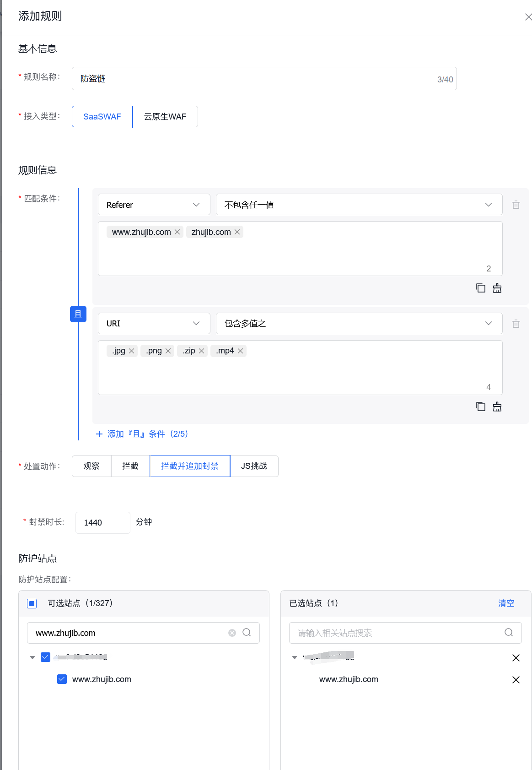This screenshot has height=770, width=532.
Task: Clear URI values with broom icon
Action: [x=497, y=407]
